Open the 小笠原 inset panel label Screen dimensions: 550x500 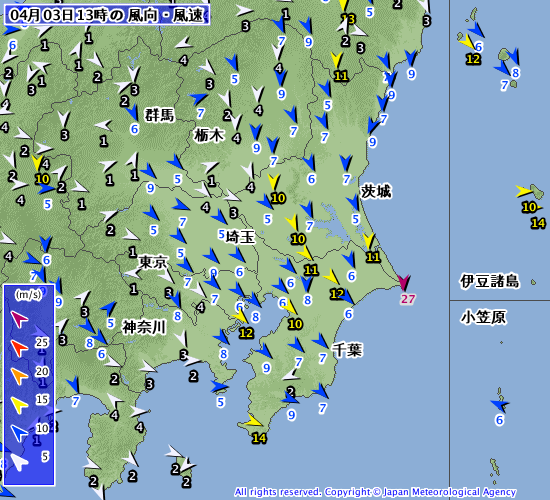click(x=483, y=318)
